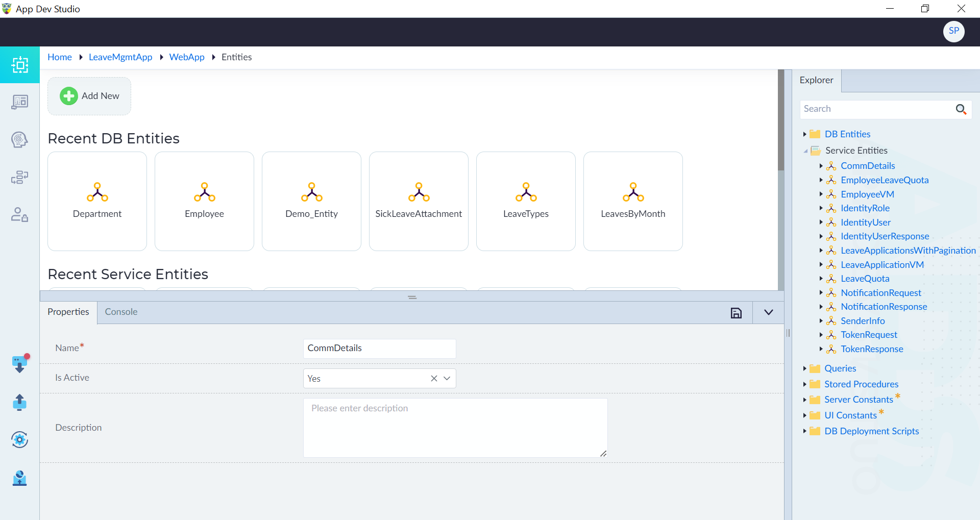This screenshot has height=520, width=980.
Task: Click the magnifier icon in Explorer search
Action: click(x=961, y=109)
